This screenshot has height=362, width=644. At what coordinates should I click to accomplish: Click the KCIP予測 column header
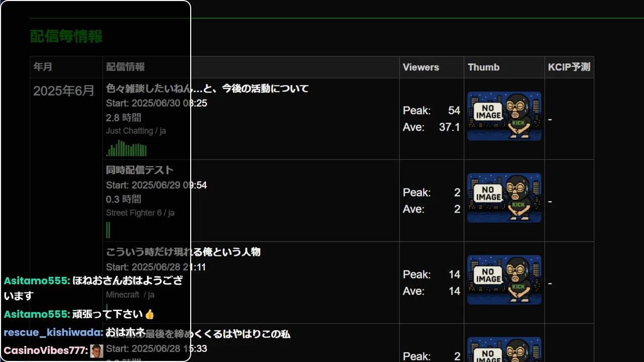pyautogui.click(x=569, y=67)
